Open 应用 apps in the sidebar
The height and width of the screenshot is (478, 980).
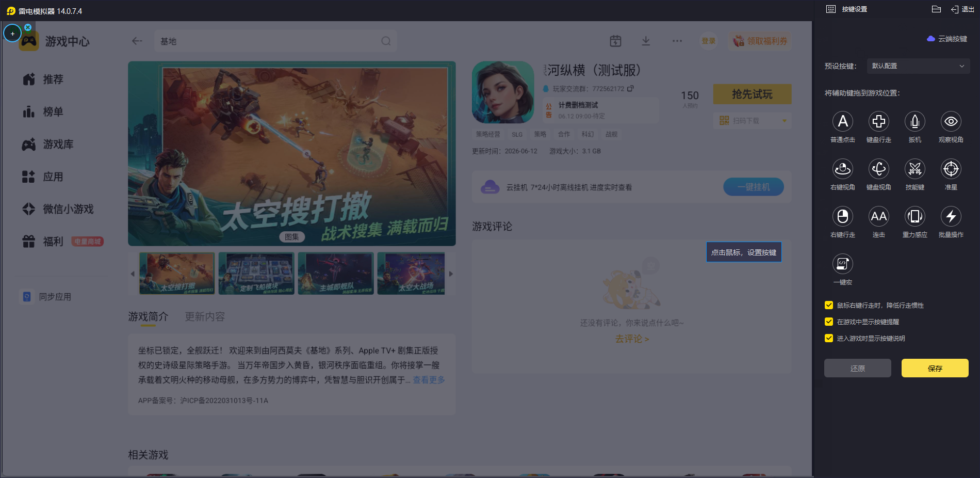(43, 177)
